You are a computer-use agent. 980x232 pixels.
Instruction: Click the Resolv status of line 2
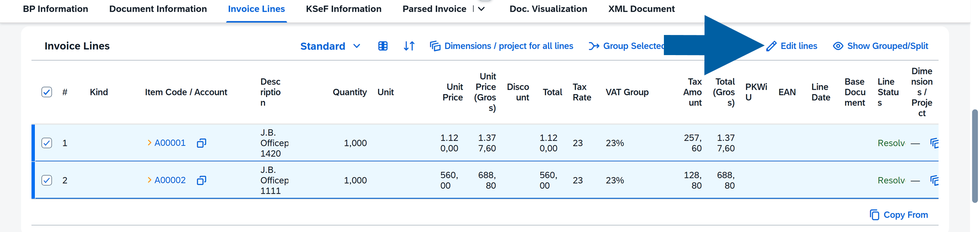[x=891, y=181]
